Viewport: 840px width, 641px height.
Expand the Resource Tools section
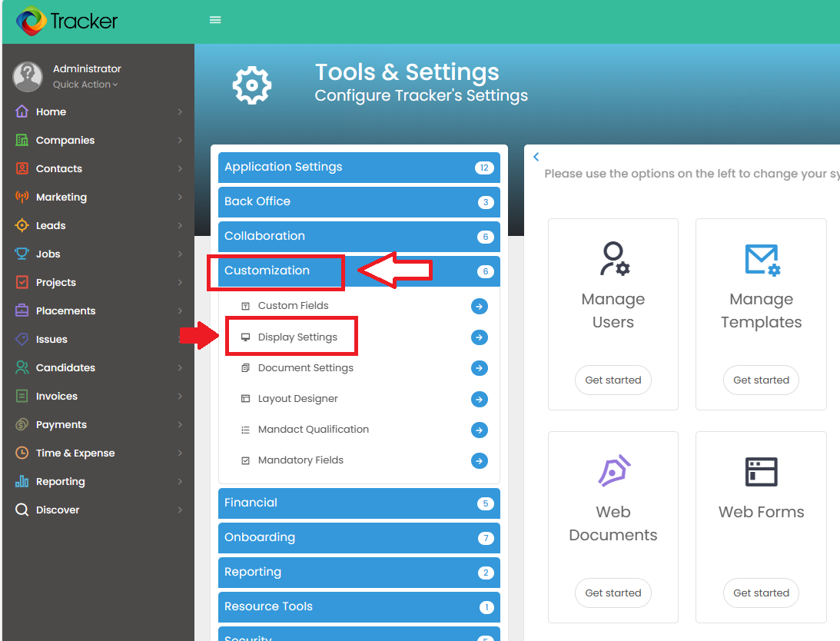tap(359, 606)
